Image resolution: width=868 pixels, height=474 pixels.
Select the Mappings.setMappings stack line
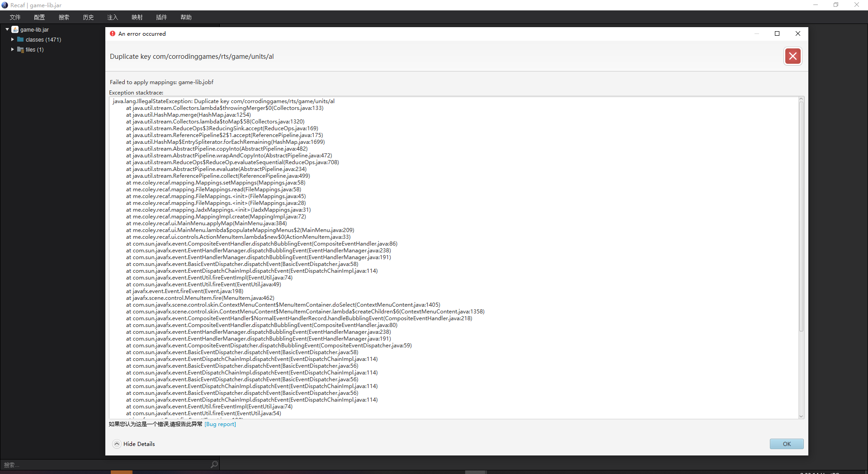click(216, 183)
